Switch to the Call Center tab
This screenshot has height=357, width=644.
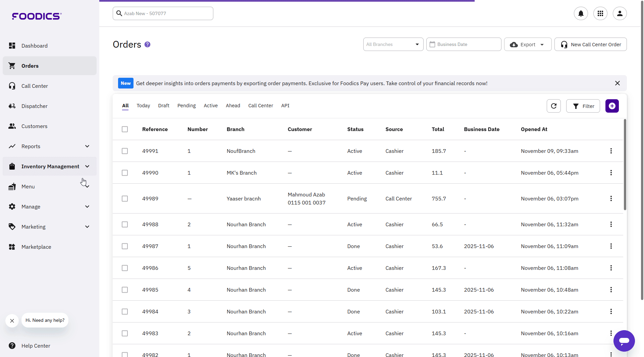[x=260, y=106]
